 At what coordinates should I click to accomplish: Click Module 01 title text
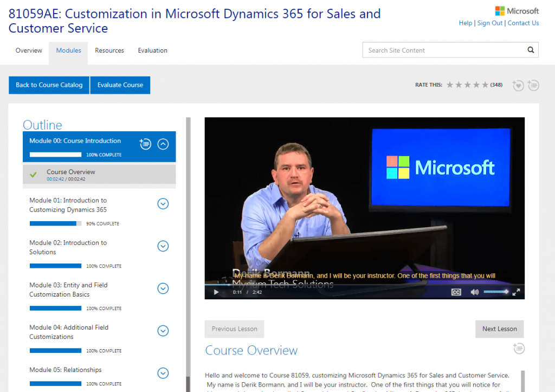coord(68,205)
